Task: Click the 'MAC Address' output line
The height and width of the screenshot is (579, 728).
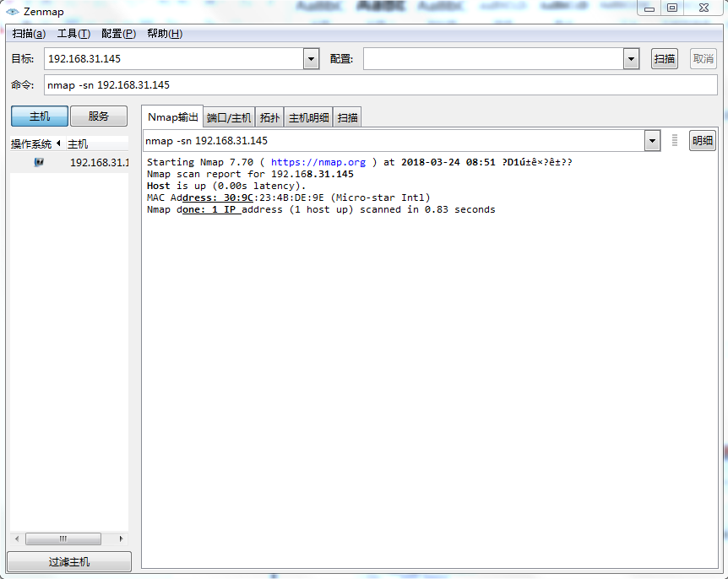Action: (x=288, y=198)
